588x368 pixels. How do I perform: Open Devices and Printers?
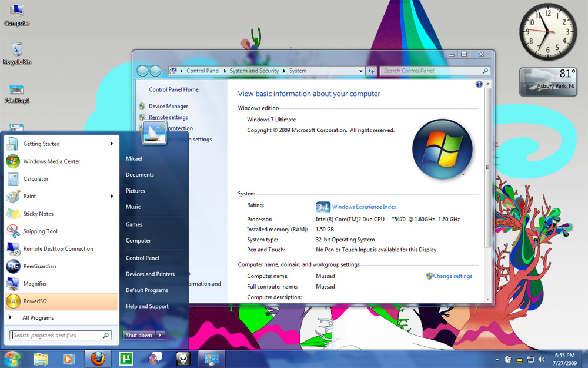150,274
